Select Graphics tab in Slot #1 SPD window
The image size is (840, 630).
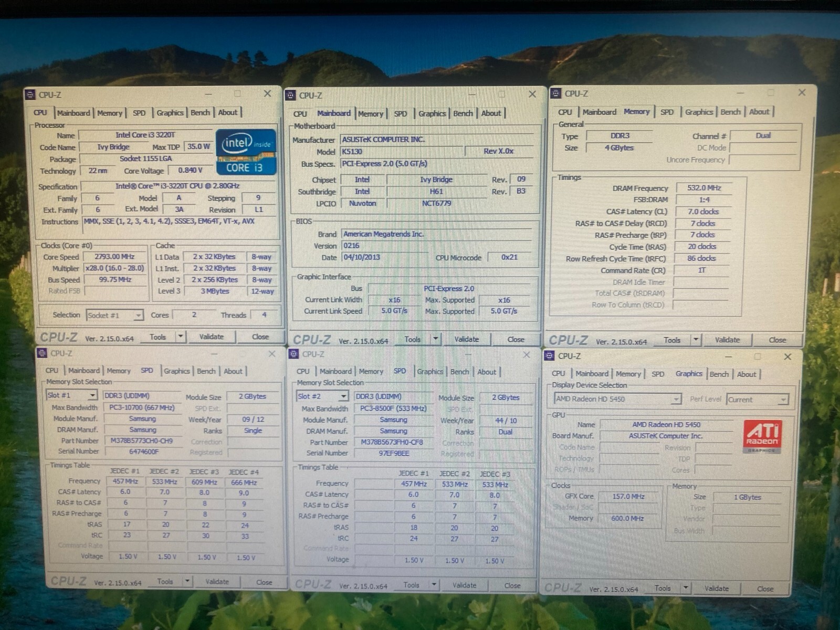(177, 371)
